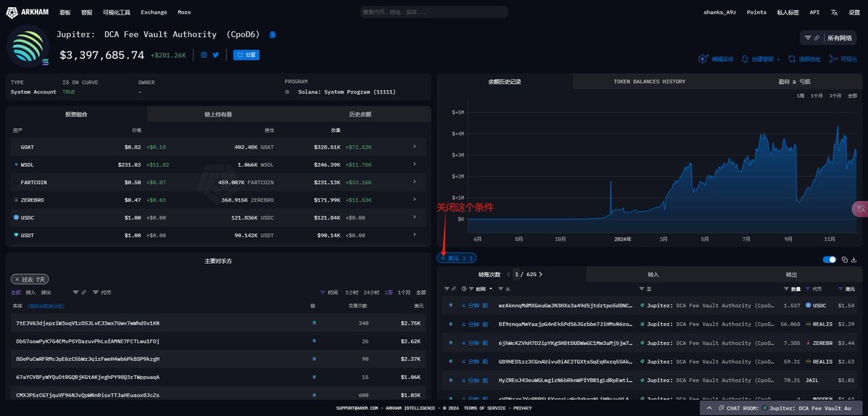Click the USDC token icon in first transfer row
Image resolution: width=868 pixels, height=416 pixels.
click(x=808, y=305)
